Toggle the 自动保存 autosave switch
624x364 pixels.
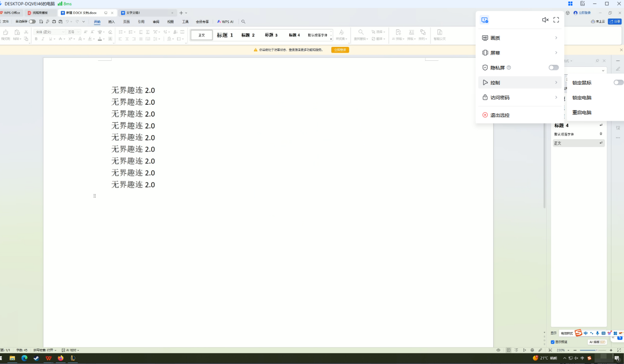click(32, 21)
